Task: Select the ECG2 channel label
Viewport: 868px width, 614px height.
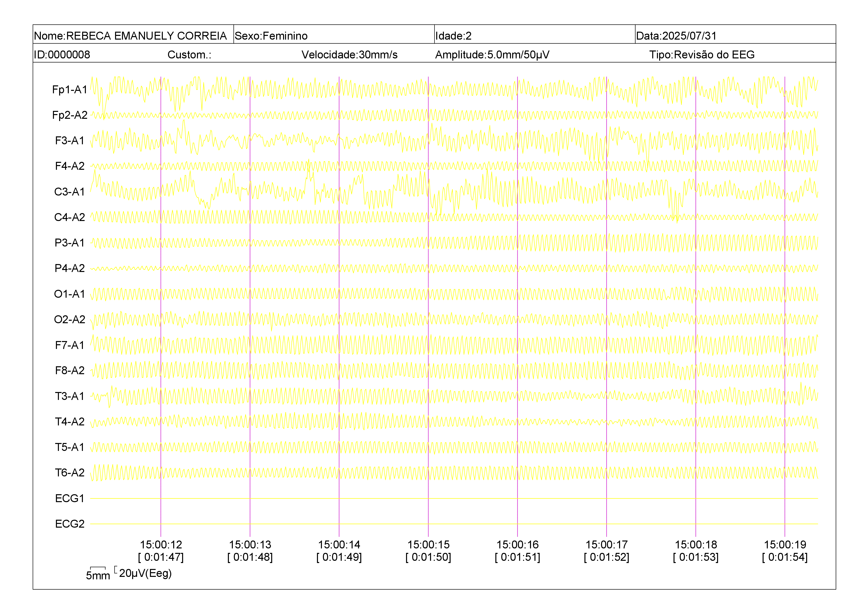Action: (x=70, y=524)
